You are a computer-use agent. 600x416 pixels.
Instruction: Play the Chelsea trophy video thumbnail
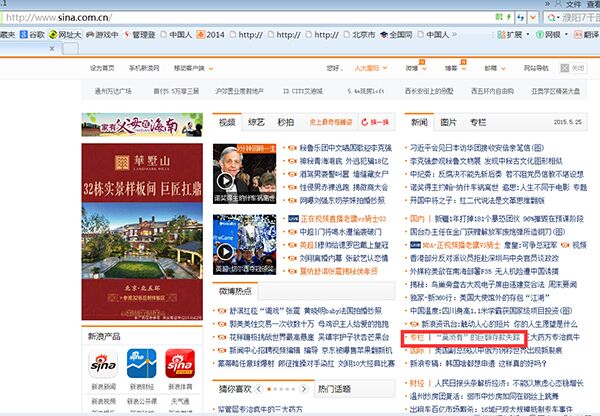245,244
